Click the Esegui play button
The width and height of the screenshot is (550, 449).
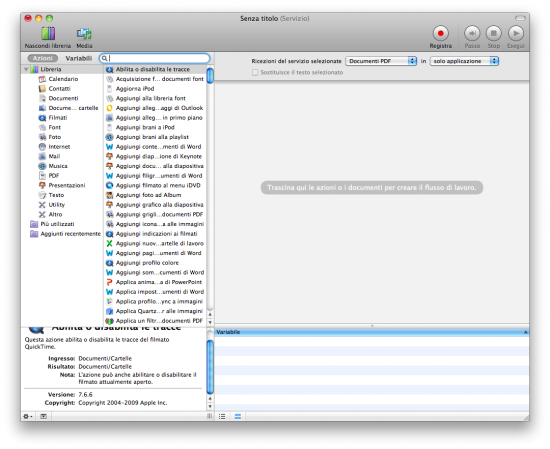click(516, 33)
